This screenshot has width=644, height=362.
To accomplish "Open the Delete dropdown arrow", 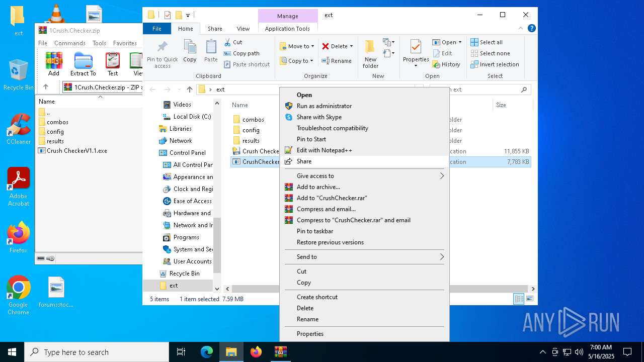I will click(x=351, y=46).
